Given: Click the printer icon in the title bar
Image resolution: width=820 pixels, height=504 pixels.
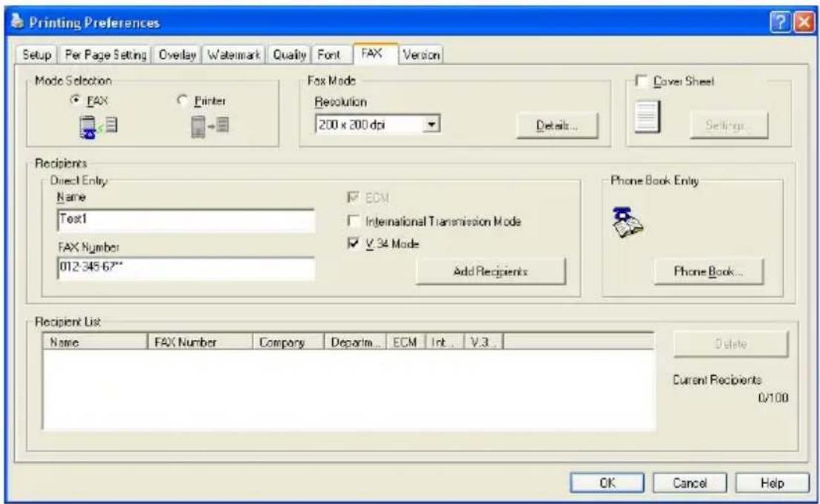Looking at the screenshot, I should pos(18,22).
